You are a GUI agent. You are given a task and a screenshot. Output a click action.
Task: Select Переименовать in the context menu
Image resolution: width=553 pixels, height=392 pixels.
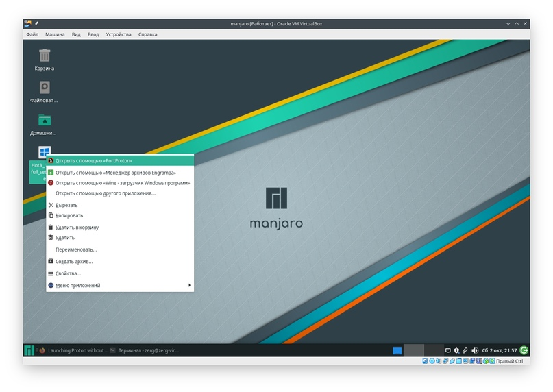click(120, 249)
